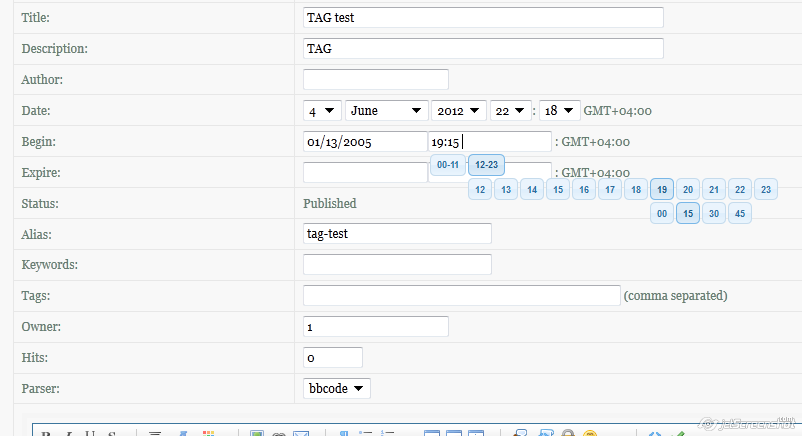Screen dimensions: 802x436
Task: Pick hour 17 in time picker
Action: pyautogui.click(x=610, y=189)
